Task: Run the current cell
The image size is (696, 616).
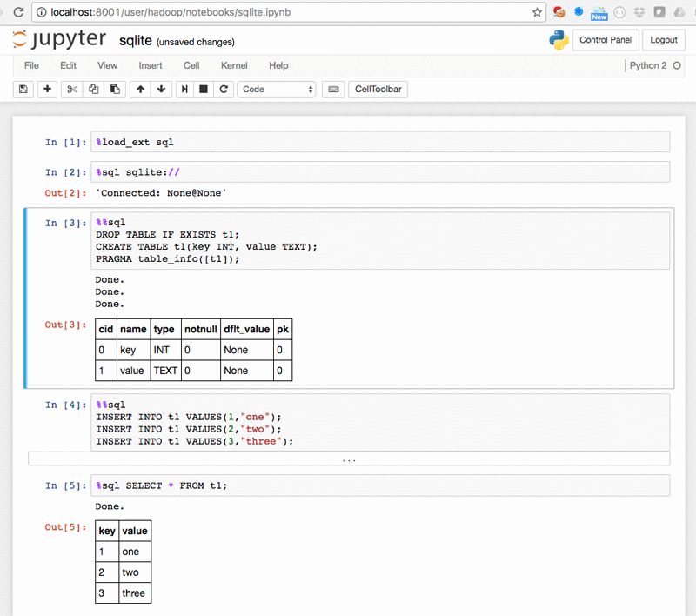Action: click(184, 89)
